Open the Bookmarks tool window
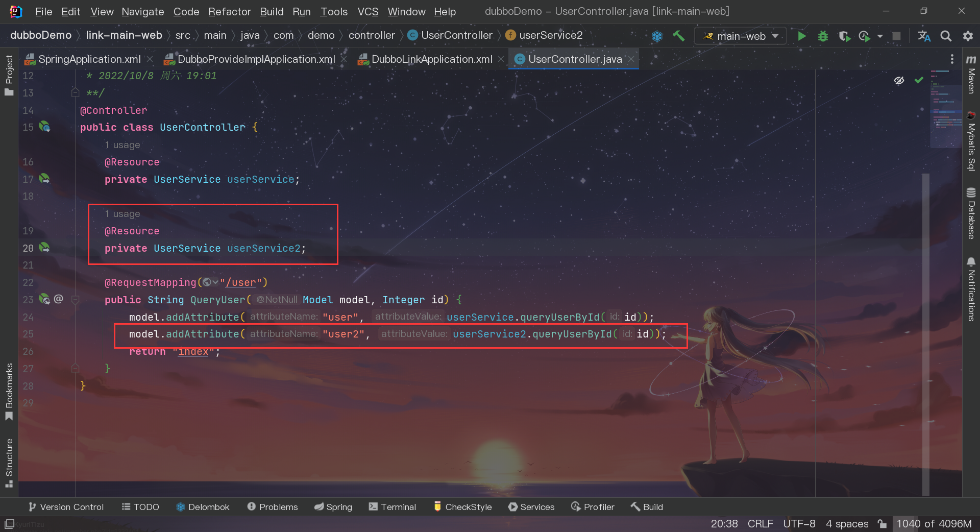This screenshot has width=980, height=532. coord(9,391)
